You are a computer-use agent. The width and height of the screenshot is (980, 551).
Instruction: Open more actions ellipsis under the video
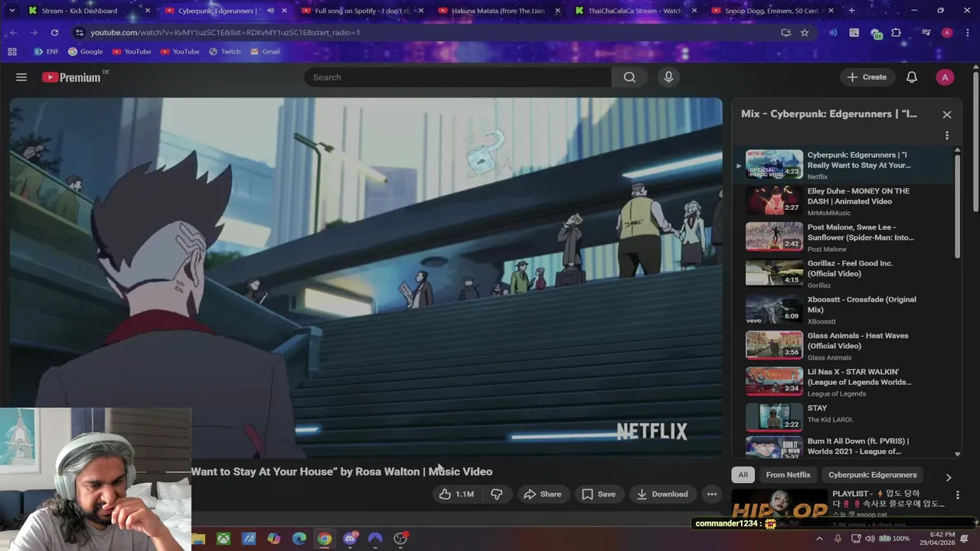click(x=712, y=494)
